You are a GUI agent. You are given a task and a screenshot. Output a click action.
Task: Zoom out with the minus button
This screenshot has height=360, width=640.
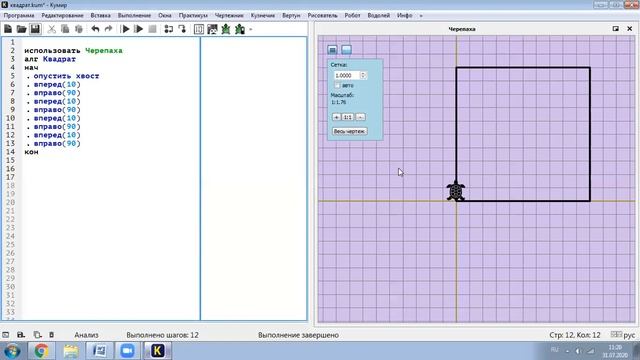point(360,117)
